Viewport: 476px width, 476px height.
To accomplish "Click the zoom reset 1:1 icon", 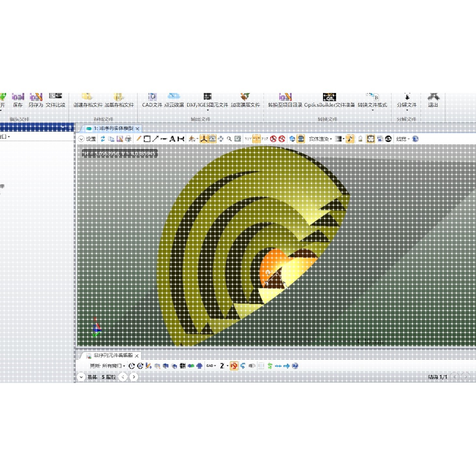I will (238, 139).
